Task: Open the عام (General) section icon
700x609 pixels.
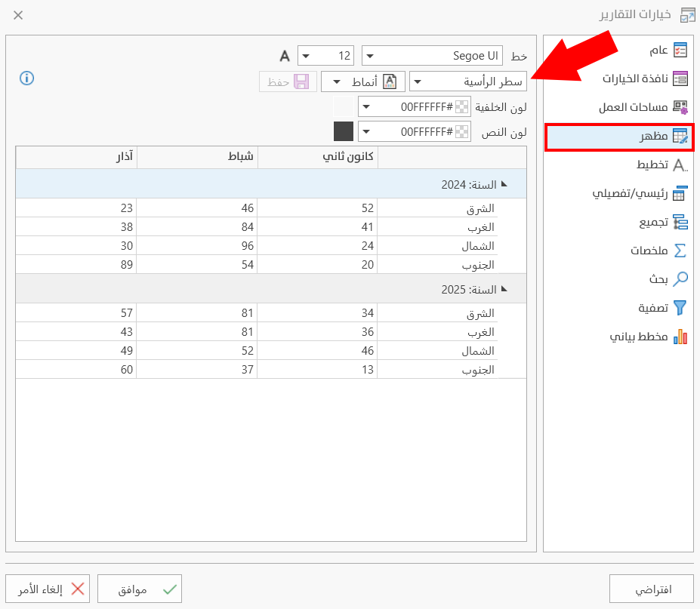Action: coord(680,51)
